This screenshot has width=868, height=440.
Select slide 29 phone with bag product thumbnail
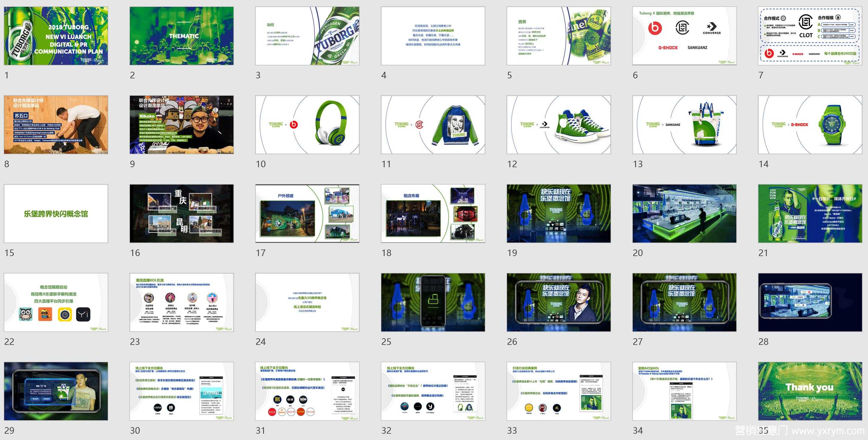(x=56, y=391)
